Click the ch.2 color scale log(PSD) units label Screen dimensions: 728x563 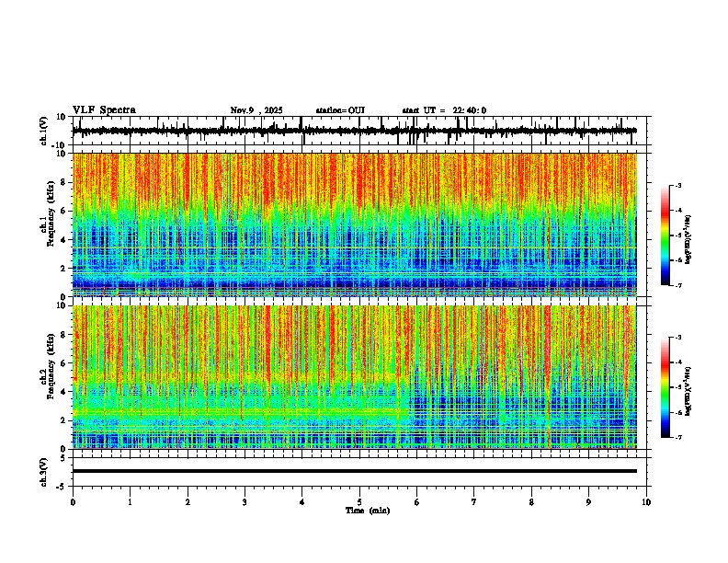(x=688, y=392)
